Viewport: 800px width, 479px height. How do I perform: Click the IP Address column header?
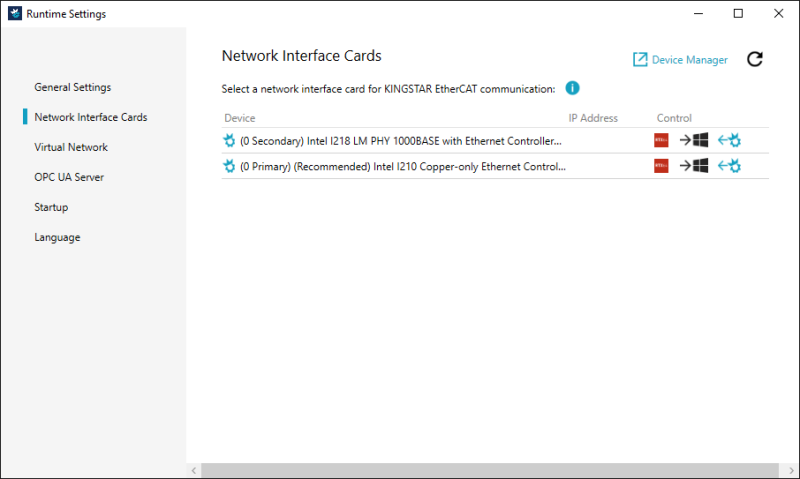tap(593, 118)
